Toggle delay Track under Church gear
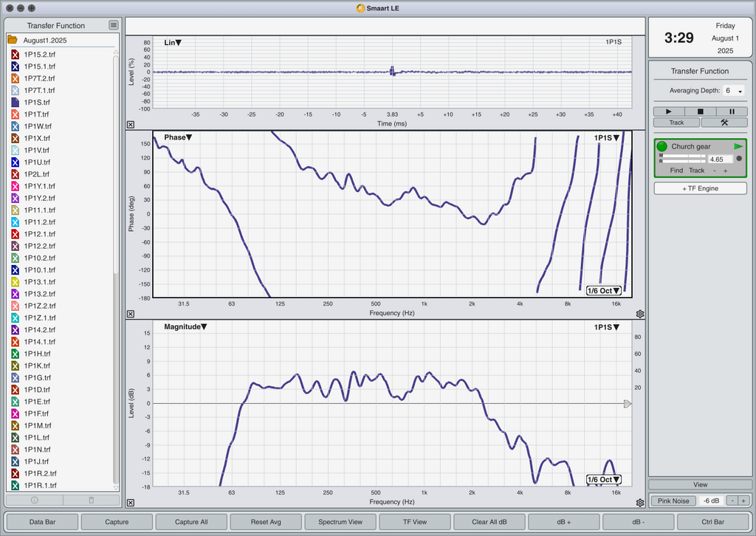 696,171
